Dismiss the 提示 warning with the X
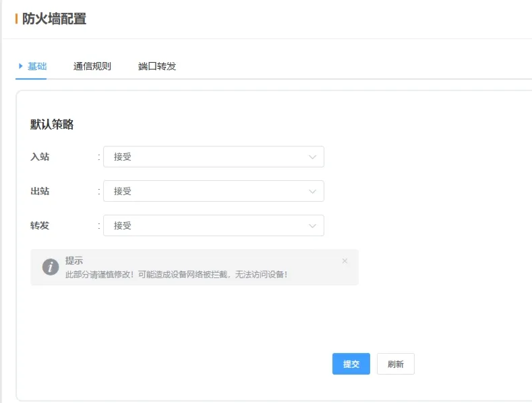Image resolution: width=532 pixels, height=403 pixels. [345, 261]
